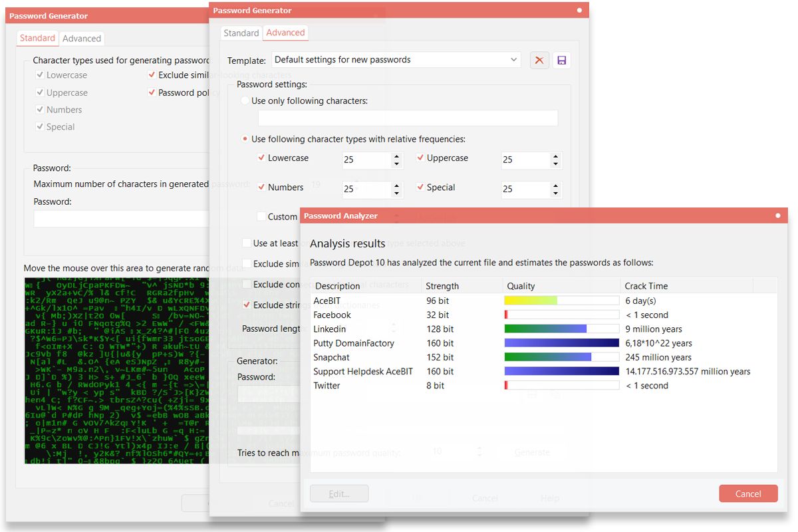Screen dimensions: 798x532
Task: Toggle Numbers checkbox in Standard window
Action: 41,110
